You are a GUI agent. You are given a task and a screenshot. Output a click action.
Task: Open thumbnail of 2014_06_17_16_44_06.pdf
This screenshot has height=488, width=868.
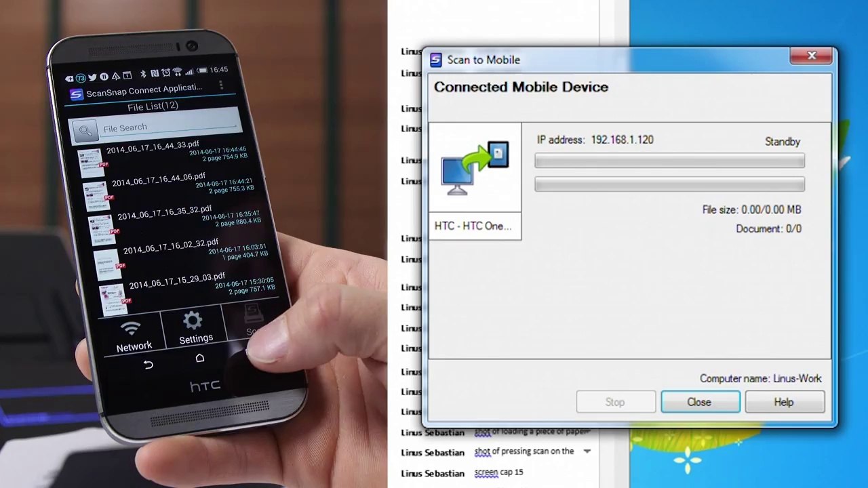click(x=96, y=197)
